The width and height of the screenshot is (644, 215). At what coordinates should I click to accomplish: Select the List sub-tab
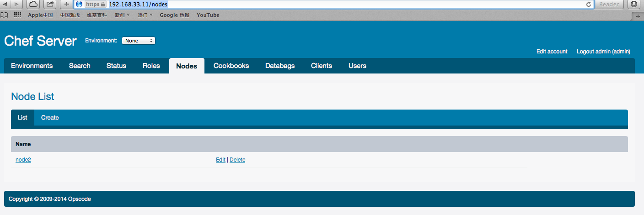pos(22,118)
